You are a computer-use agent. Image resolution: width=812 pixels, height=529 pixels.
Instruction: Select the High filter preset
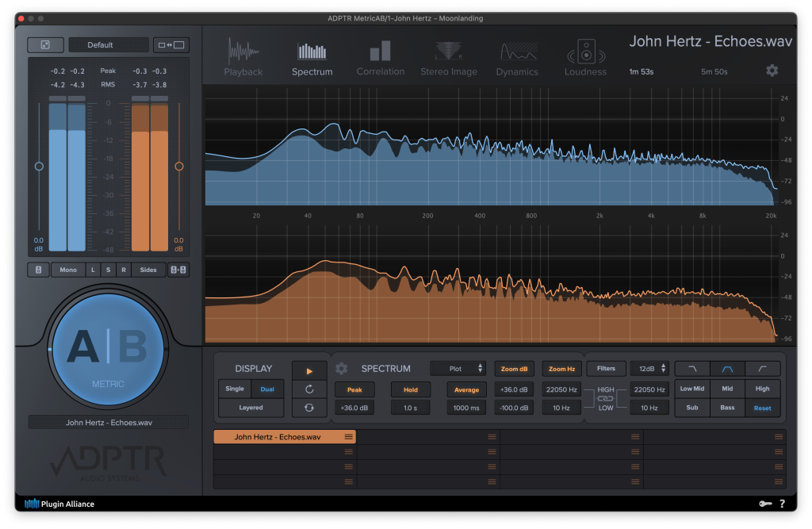[x=762, y=389]
